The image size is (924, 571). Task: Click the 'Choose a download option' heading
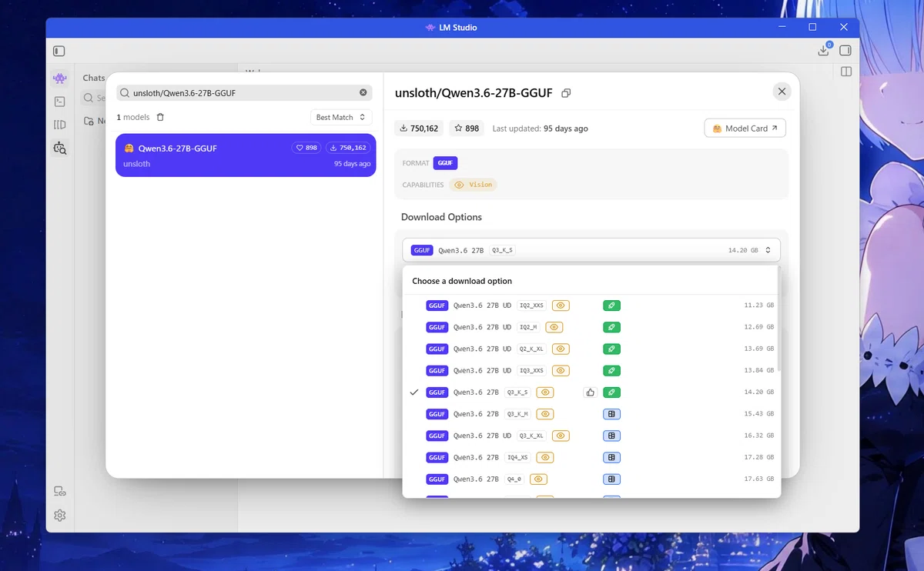(x=462, y=281)
